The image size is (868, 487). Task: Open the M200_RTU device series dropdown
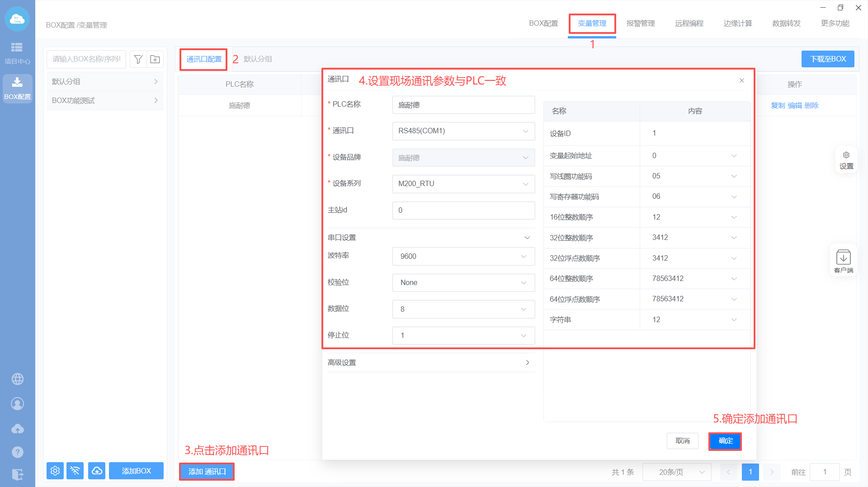coord(463,184)
